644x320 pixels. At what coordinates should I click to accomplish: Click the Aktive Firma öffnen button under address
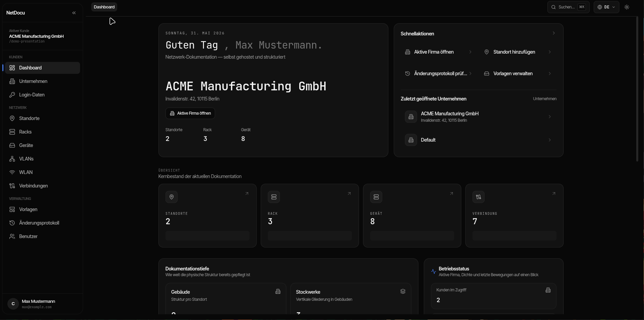click(x=190, y=113)
